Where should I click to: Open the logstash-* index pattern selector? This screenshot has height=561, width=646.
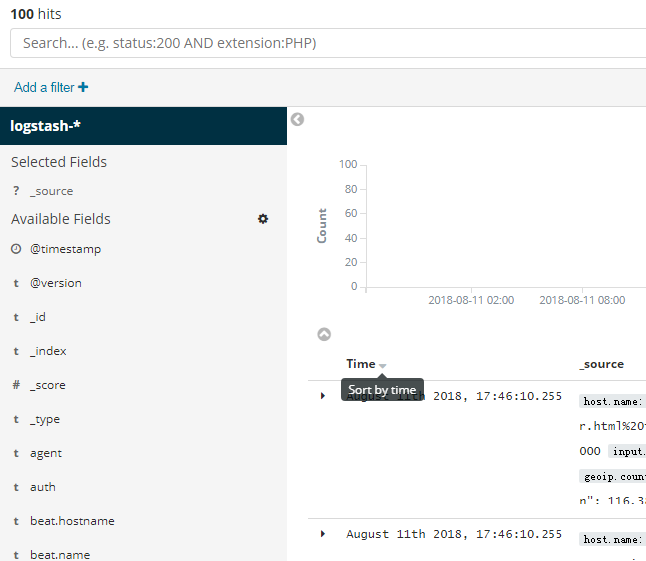[x=143, y=126]
